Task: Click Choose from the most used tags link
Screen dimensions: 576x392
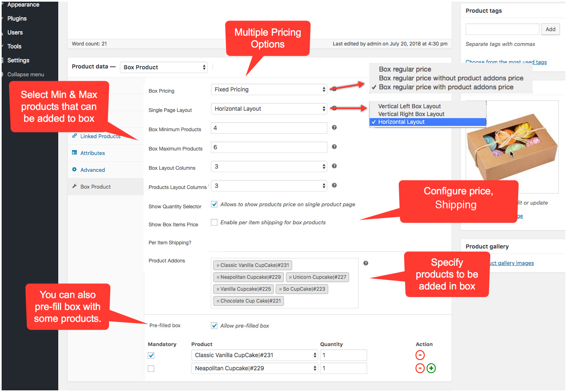Action: click(x=506, y=62)
